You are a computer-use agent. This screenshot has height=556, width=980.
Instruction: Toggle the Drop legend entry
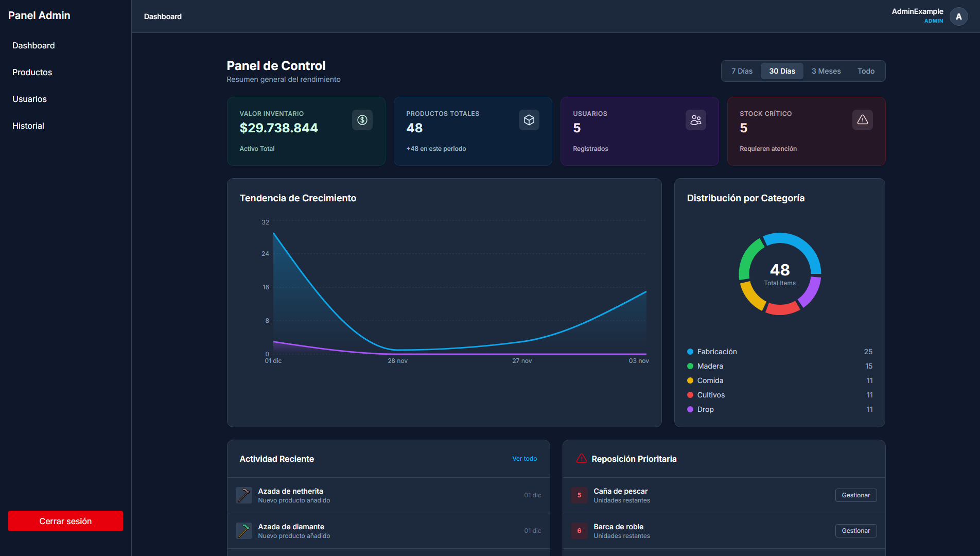[x=705, y=409]
